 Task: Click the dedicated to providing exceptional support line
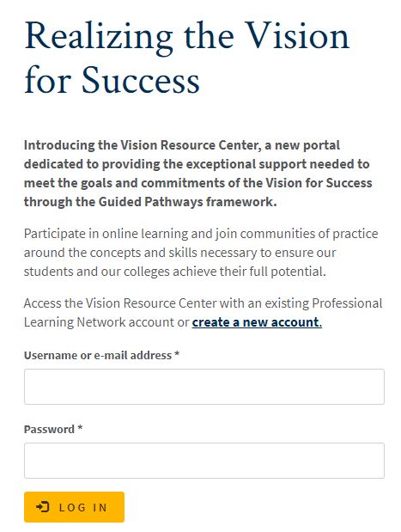pos(197,164)
